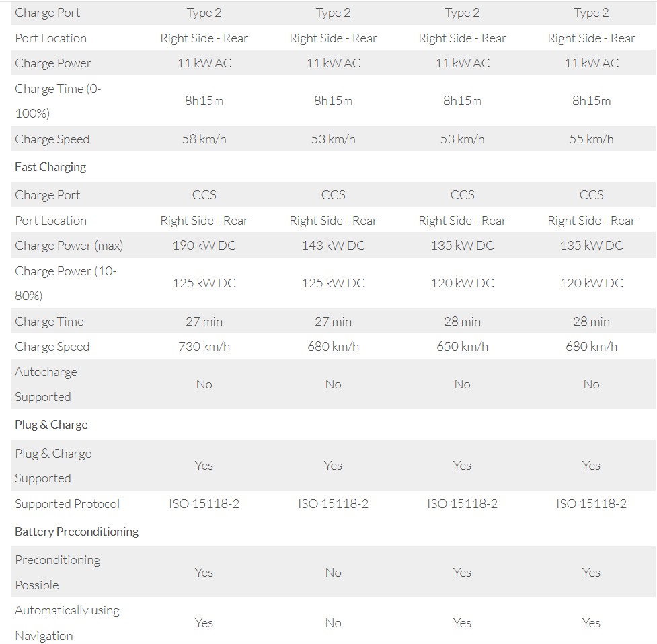Click the Charge Power (max) row label
Image resolution: width=657 pixels, height=644 pixels.
click(69, 246)
